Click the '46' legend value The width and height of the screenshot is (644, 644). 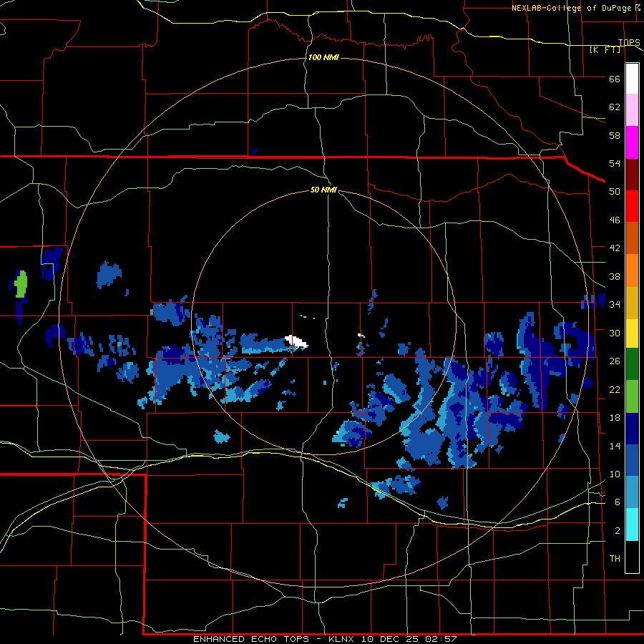(615, 220)
